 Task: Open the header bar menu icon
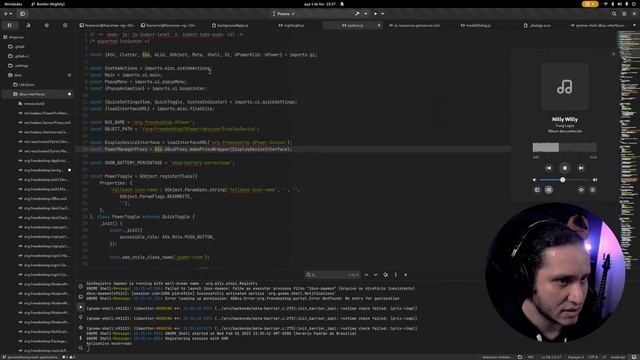click(624, 14)
